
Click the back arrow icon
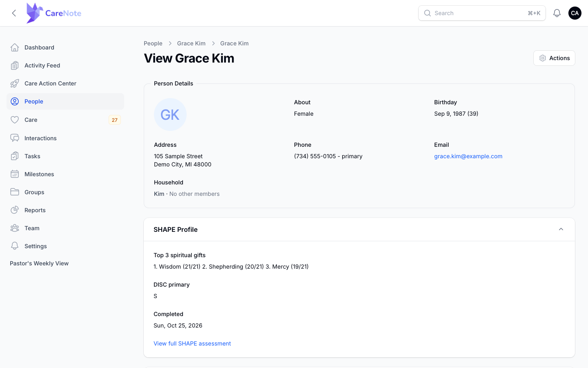pos(14,13)
